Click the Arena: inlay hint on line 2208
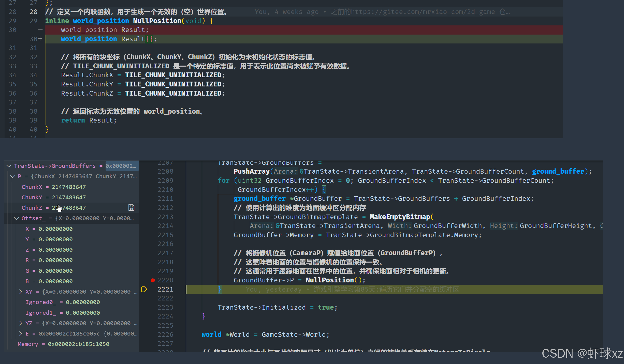The width and height of the screenshot is (624, 364). tap(285, 172)
